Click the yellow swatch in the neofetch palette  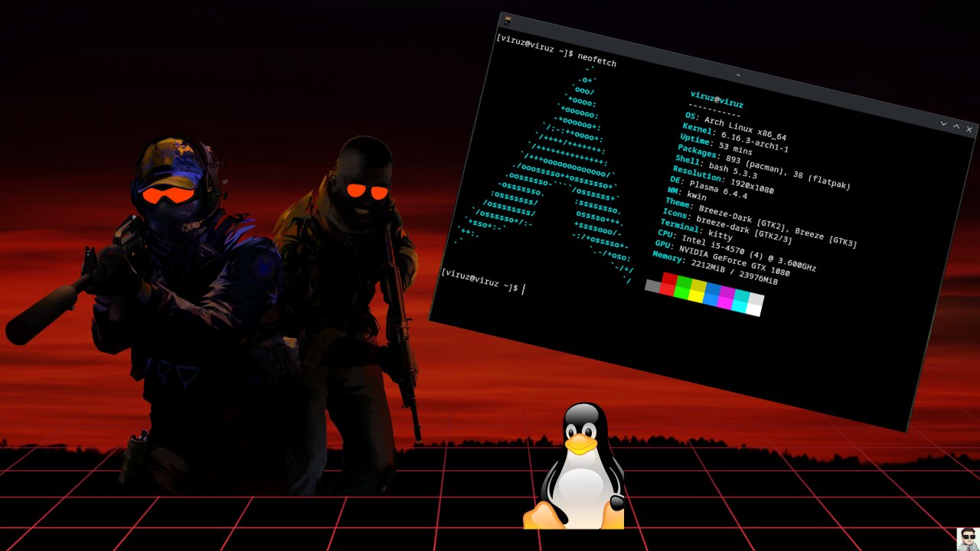pyautogui.click(x=697, y=292)
